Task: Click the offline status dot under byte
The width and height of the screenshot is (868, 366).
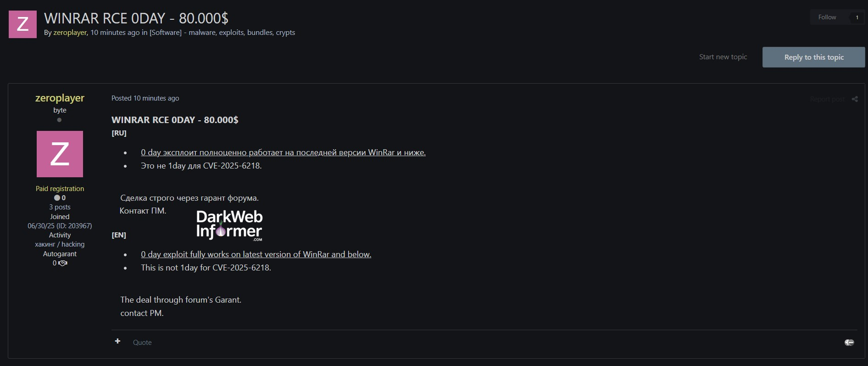Action: point(59,120)
